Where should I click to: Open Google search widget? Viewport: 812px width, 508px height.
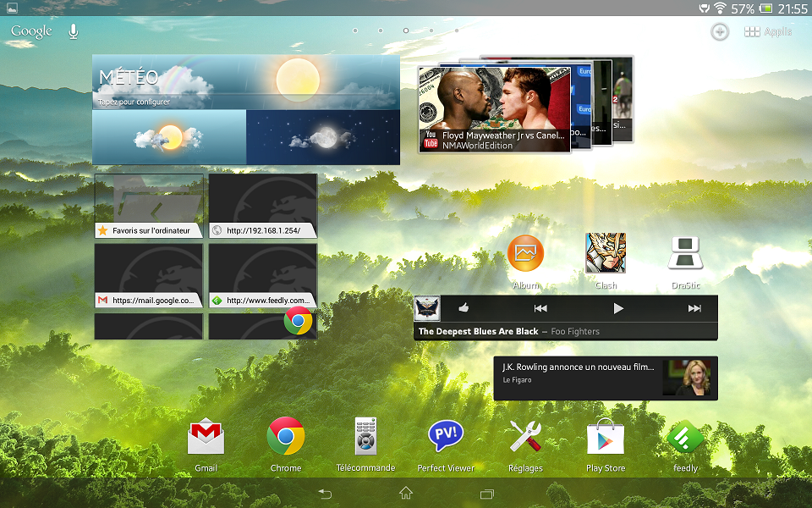(x=31, y=31)
